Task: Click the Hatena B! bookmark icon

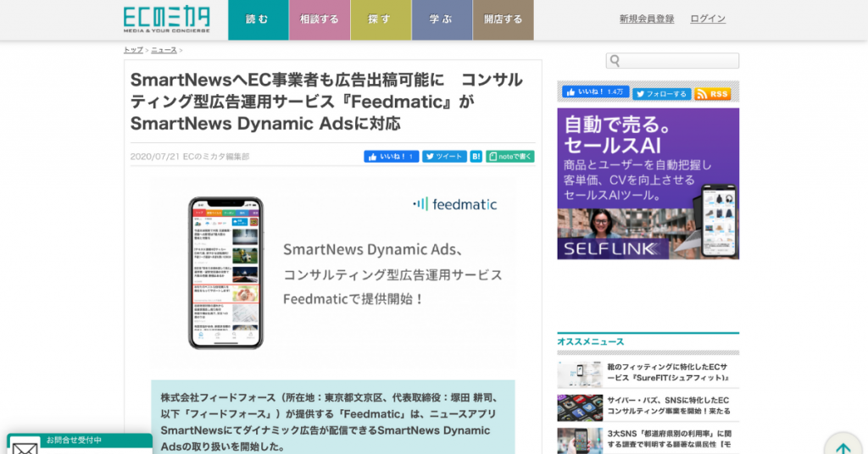Action: pyautogui.click(x=476, y=157)
